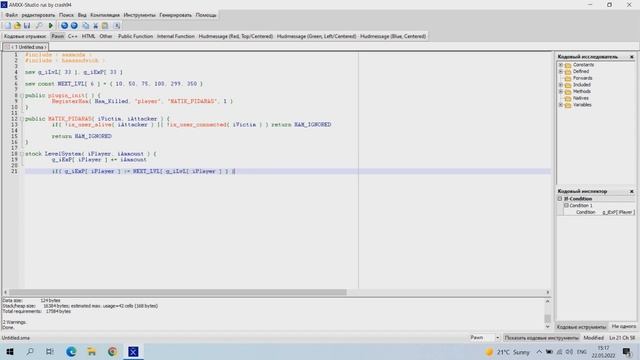Open the Генерировать menu

coord(176,15)
